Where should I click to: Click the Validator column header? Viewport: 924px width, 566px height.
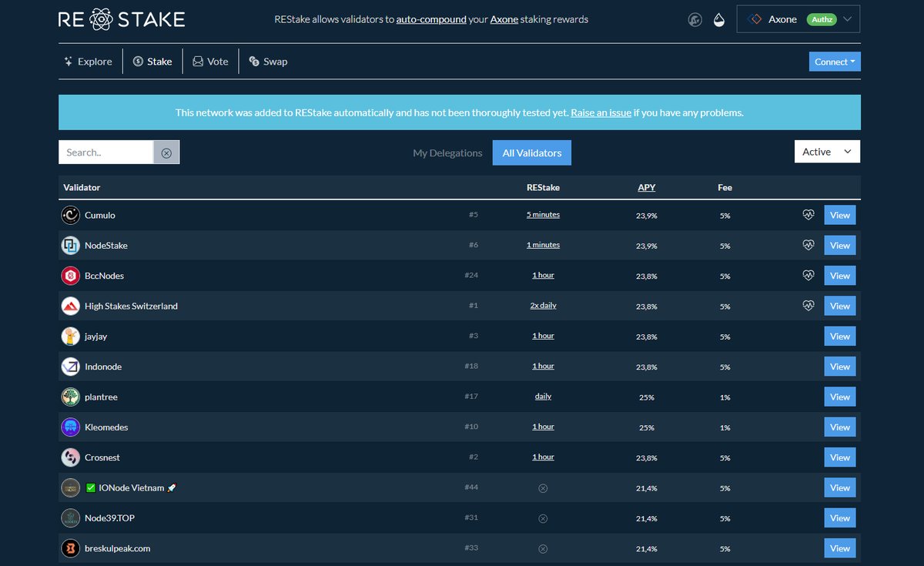pyautogui.click(x=82, y=187)
